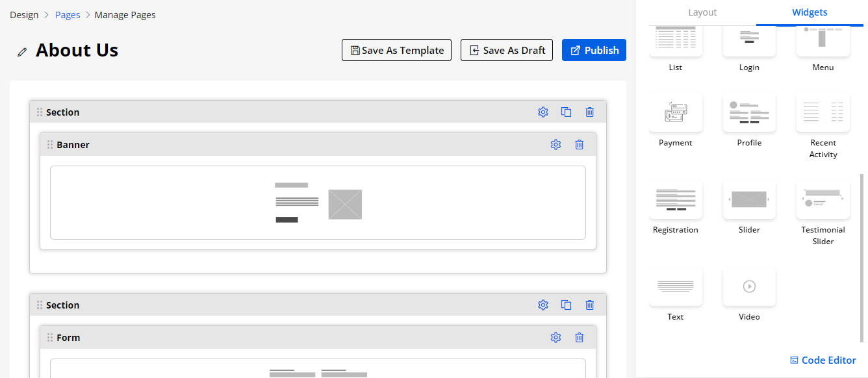Go to Pages in the breadcrumb
Viewport: 868px width, 378px height.
(x=68, y=15)
